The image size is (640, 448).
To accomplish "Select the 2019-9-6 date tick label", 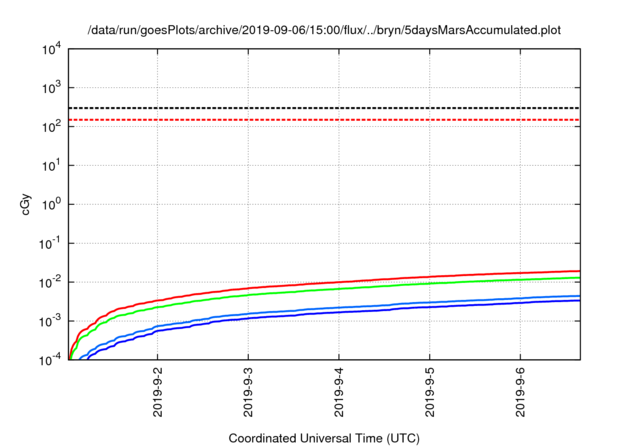I will point(520,392).
